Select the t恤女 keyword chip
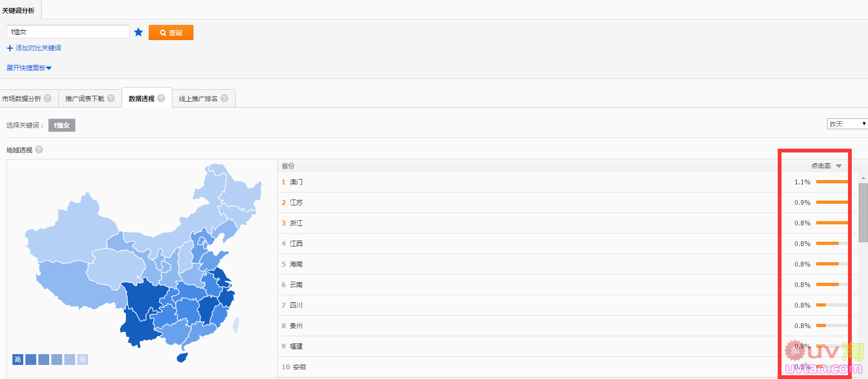This screenshot has width=868, height=379. 62,125
